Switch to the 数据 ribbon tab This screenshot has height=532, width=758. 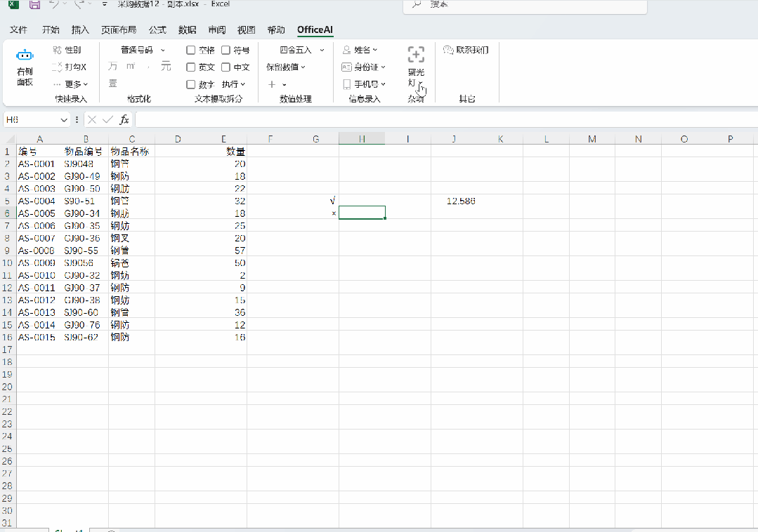tap(187, 30)
